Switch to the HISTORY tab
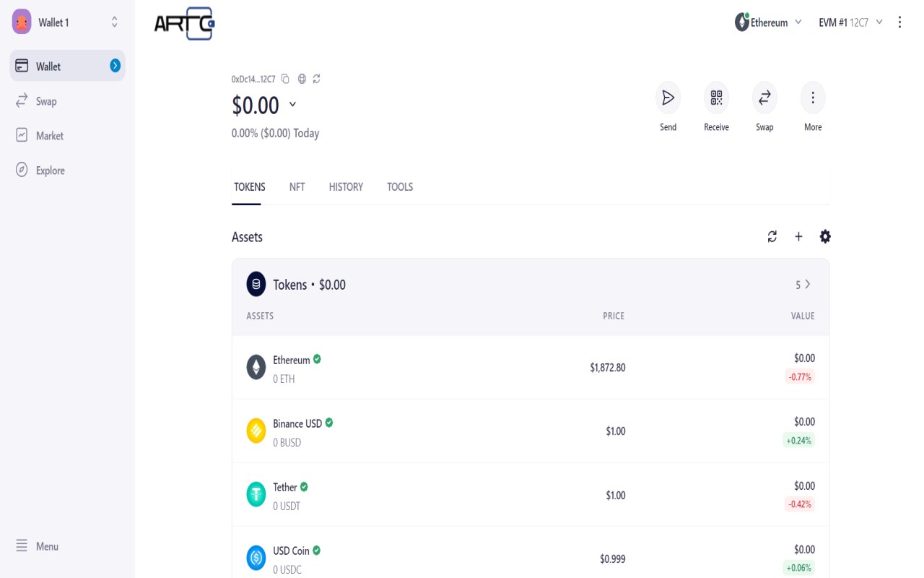 click(x=346, y=187)
